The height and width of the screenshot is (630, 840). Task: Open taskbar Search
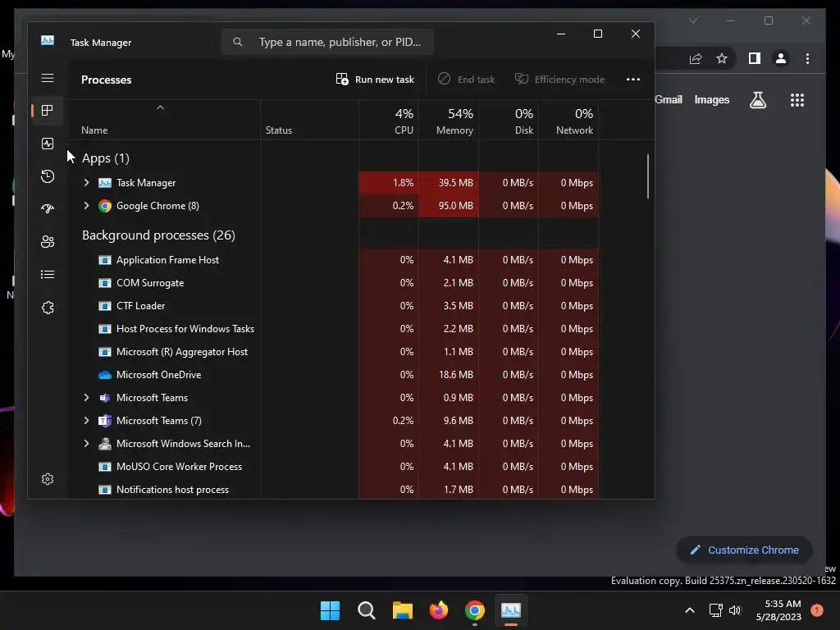[367, 610]
